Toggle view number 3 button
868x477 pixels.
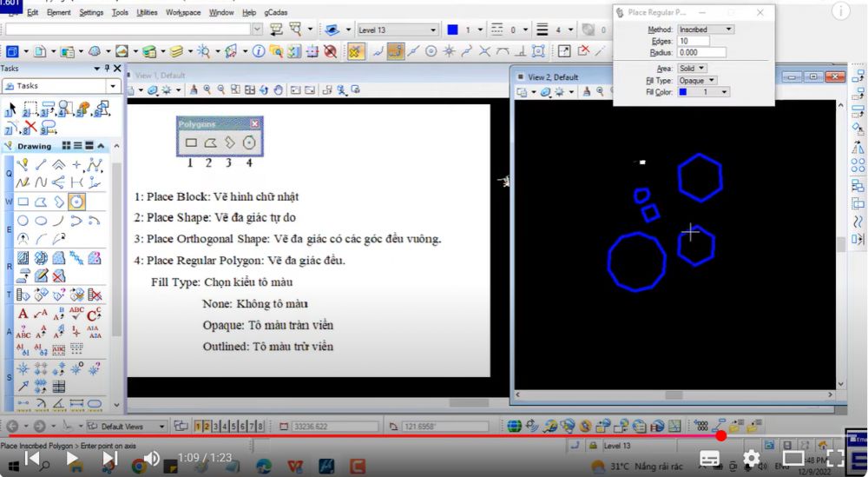(x=216, y=427)
